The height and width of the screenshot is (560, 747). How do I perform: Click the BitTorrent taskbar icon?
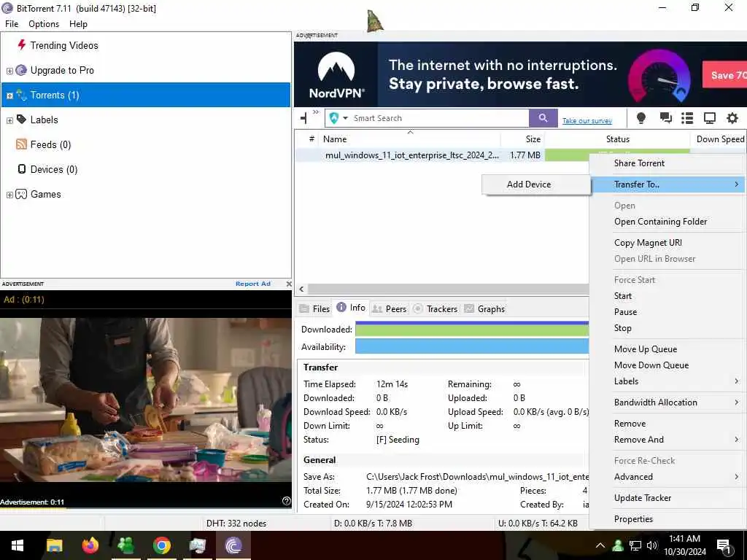(233, 545)
